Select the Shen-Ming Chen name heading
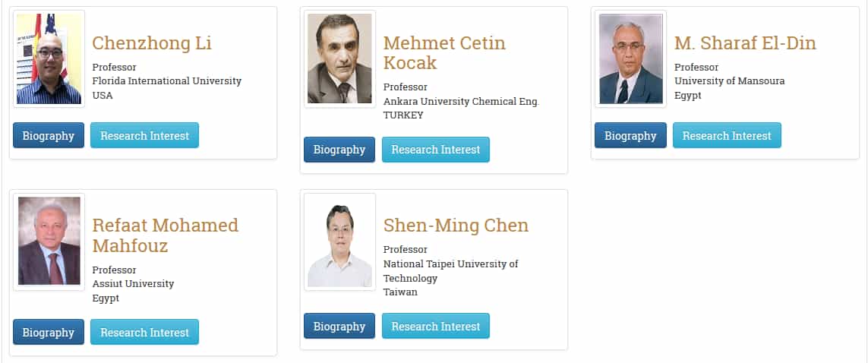The width and height of the screenshot is (868, 363). [456, 226]
